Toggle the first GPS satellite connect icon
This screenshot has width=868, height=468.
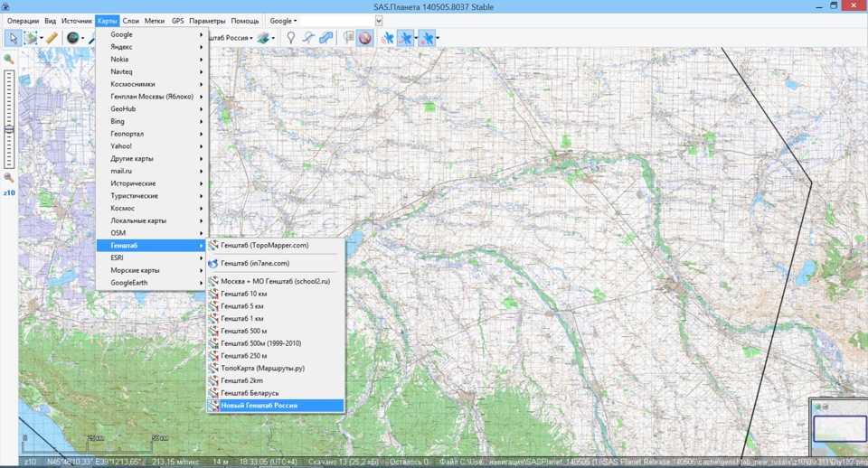point(387,38)
